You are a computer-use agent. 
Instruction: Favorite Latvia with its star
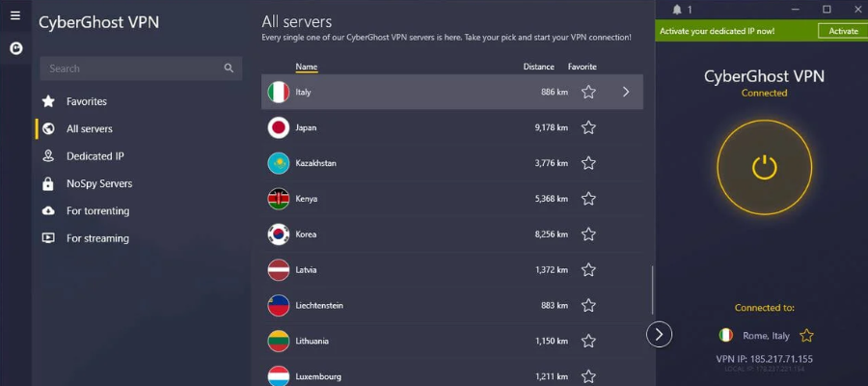pyautogui.click(x=588, y=269)
